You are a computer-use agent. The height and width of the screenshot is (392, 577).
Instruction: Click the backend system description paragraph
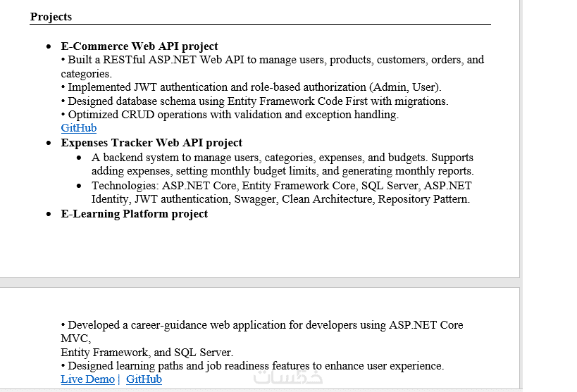pos(282,164)
